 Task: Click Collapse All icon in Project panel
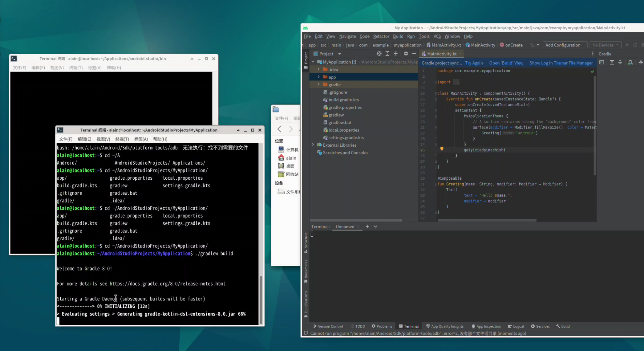point(396,54)
